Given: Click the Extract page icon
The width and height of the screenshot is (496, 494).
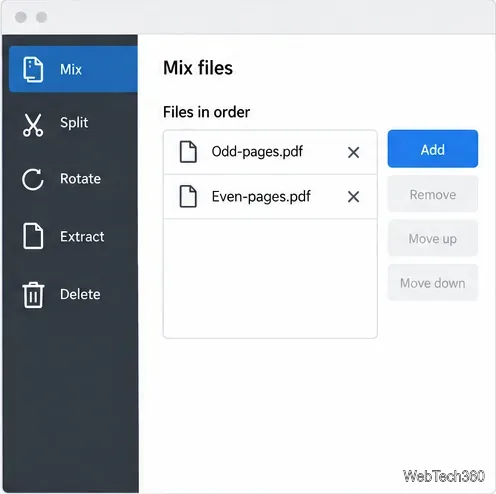Looking at the screenshot, I should [x=33, y=236].
